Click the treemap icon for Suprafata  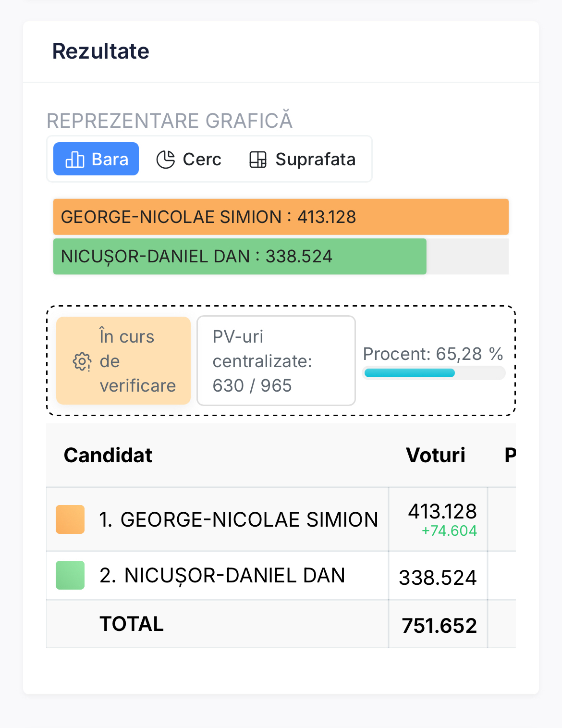258,160
